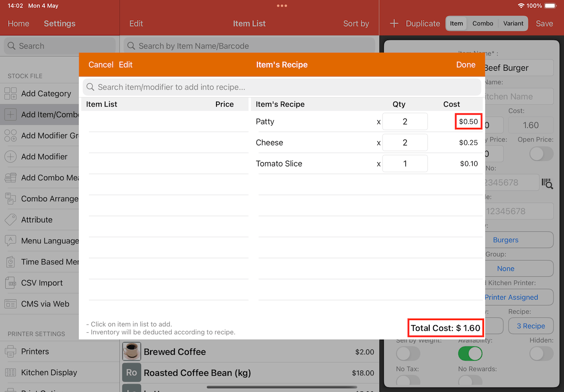Click the Add Modifier circle-plus icon
This screenshot has width=564, height=392.
(11, 157)
